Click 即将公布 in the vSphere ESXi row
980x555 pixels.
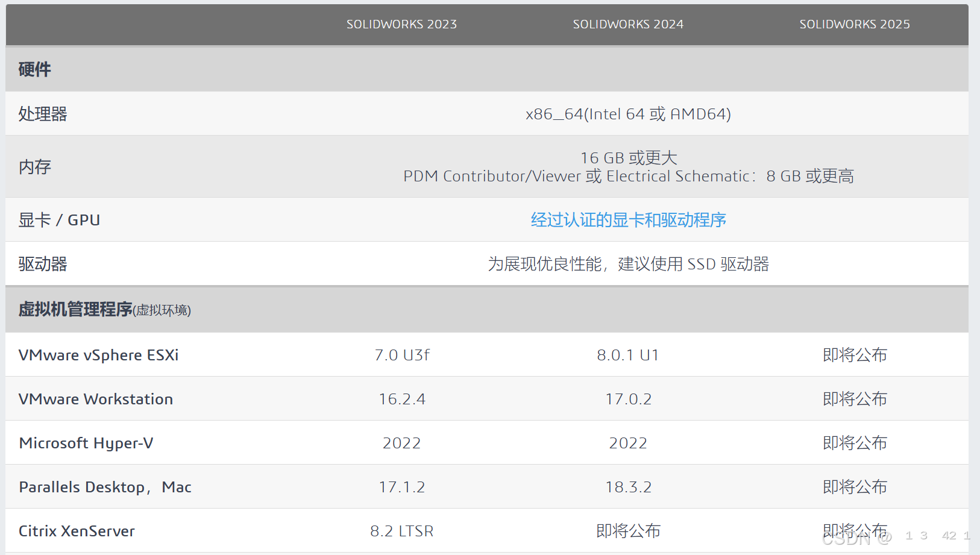(855, 355)
